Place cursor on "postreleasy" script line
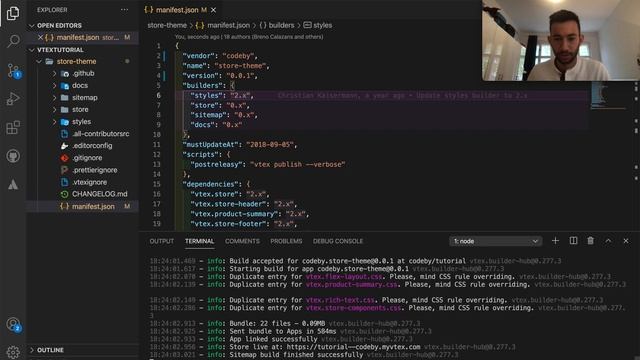The width and height of the screenshot is (640, 360). point(268,164)
